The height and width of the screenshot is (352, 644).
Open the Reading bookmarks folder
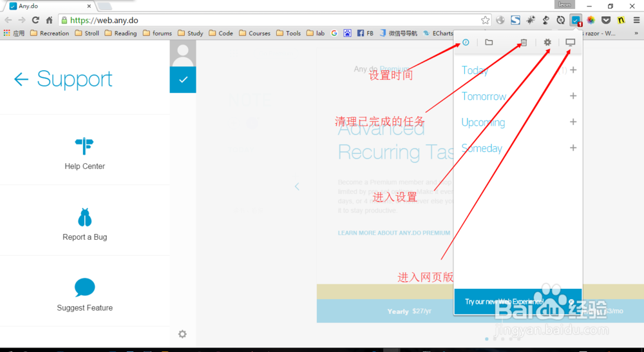pyautogui.click(x=121, y=34)
